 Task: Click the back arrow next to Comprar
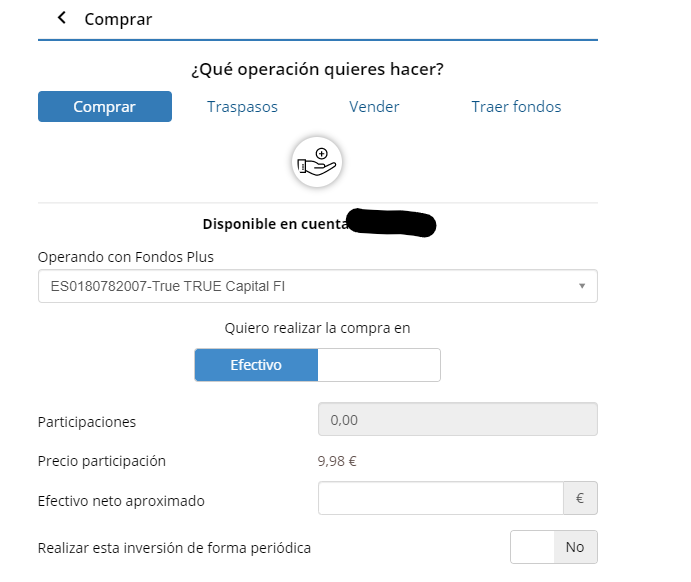[x=62, y=18]
